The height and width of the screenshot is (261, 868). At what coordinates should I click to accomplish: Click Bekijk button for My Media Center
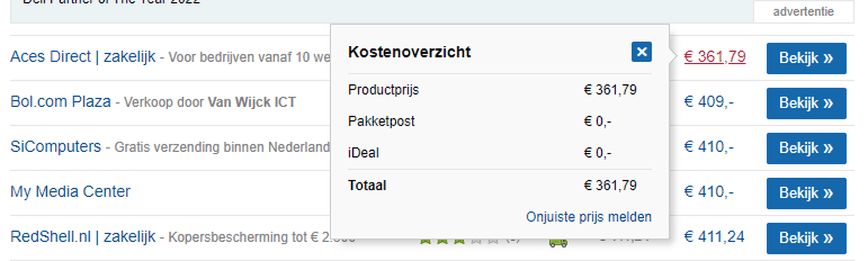tap(806, 193)
